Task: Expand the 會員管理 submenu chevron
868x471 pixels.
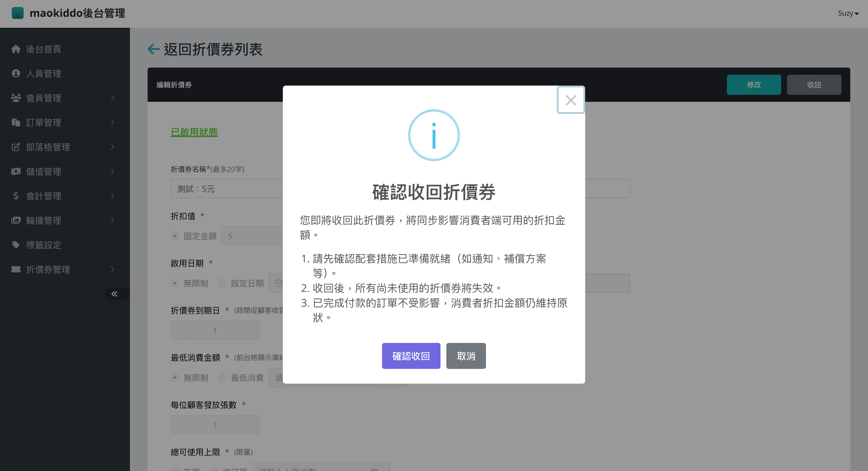Action: pos(112,98)
